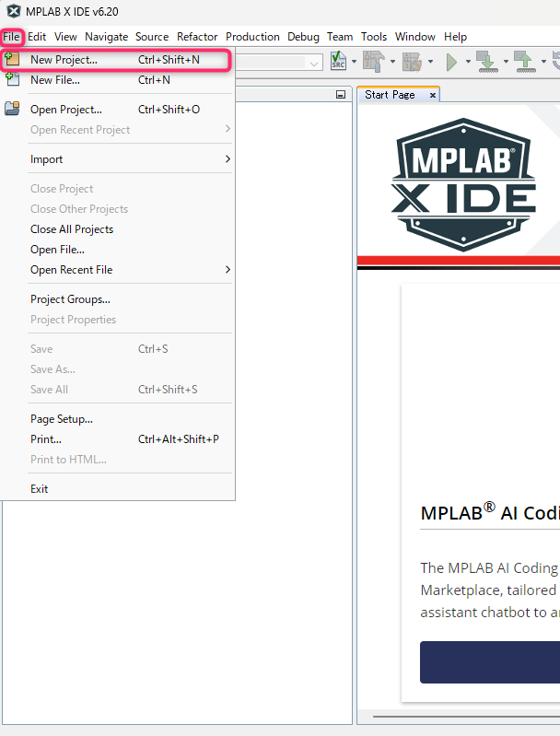The height and width of the screenshot is (736, 560).
Task: Open dropdown arrow beside SRC check icon
Action: (355, 62)
